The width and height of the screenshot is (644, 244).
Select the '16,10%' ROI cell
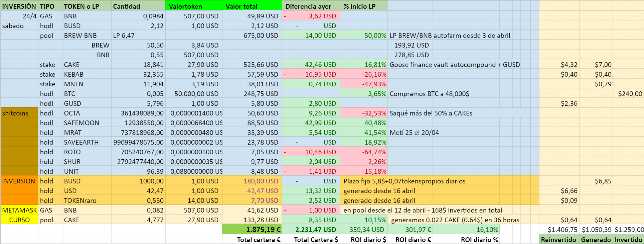tap(466, 229)
